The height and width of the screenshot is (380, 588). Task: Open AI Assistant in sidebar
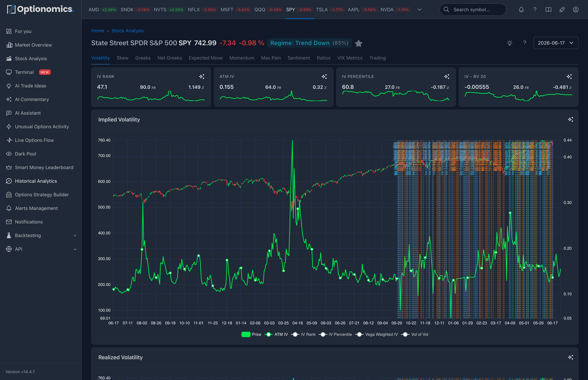click(41, 113)
